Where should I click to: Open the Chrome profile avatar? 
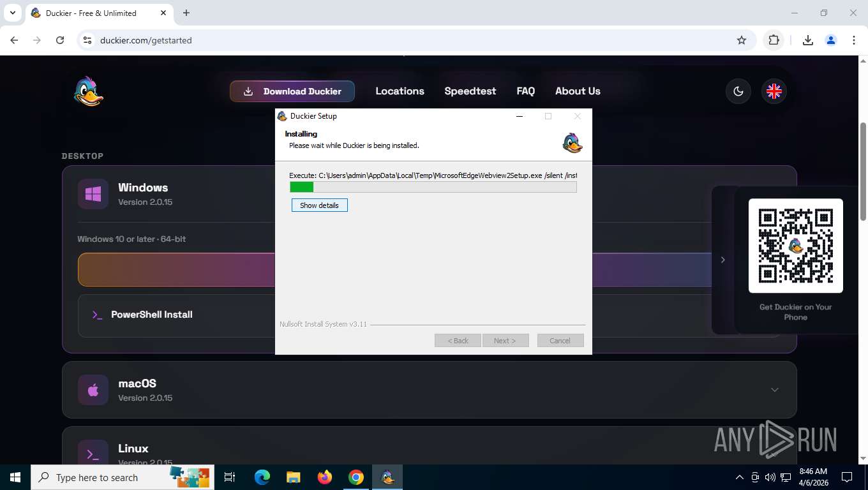pyautogui.click(x=831, y=40)
